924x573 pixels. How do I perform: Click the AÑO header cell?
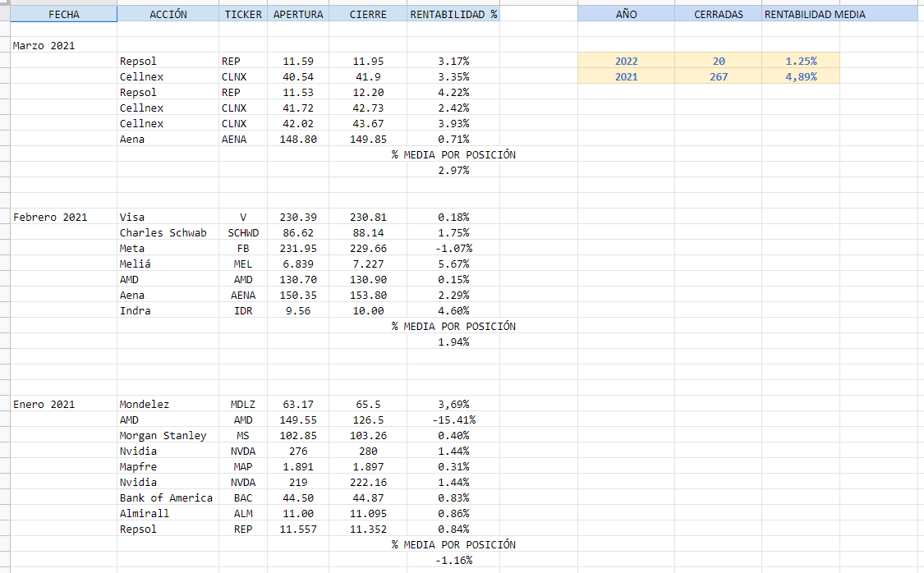(626, 14)
